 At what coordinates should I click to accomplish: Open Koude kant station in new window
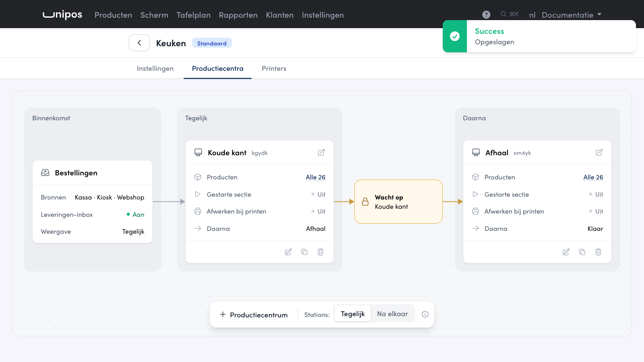[321, 152]
